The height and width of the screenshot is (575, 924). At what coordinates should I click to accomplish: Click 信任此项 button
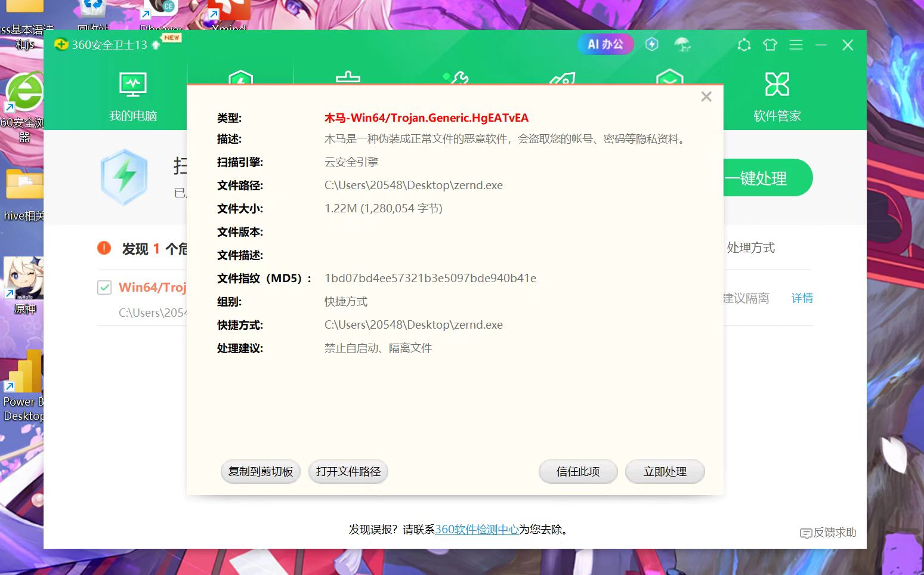click(x=578, y=472)
